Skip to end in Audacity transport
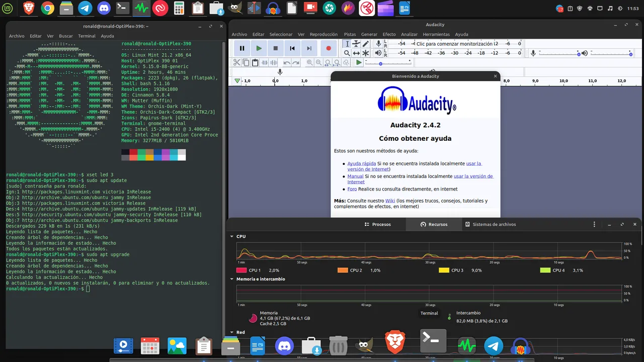 [x=309, y=48]
